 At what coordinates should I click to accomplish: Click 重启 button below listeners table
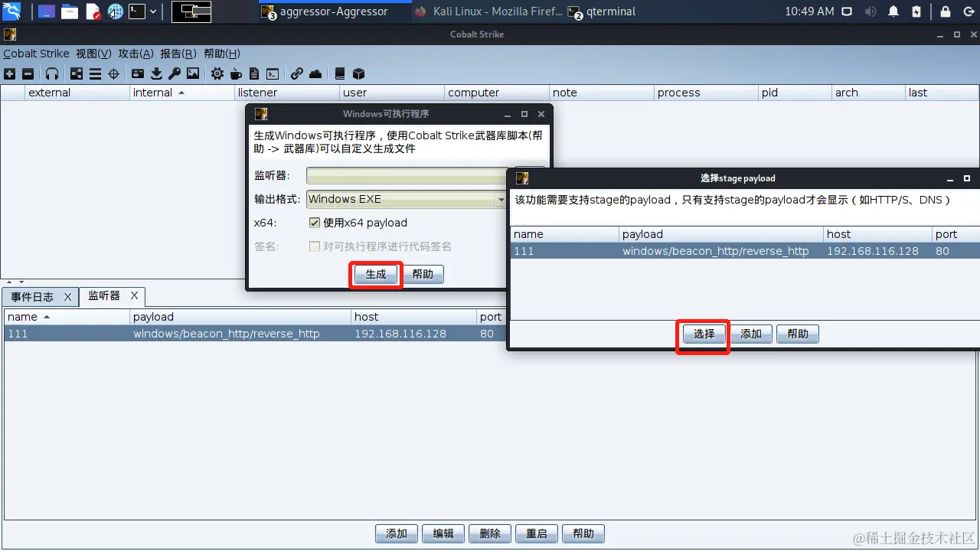pyautogui.click(x=537, y=533)
